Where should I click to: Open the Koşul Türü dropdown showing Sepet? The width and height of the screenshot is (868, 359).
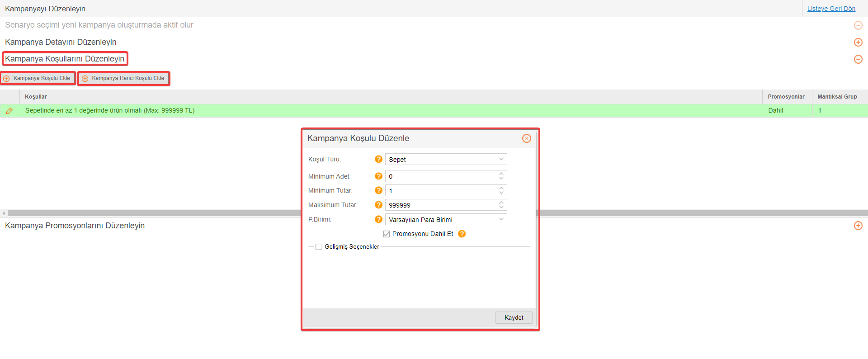point(446,159)
